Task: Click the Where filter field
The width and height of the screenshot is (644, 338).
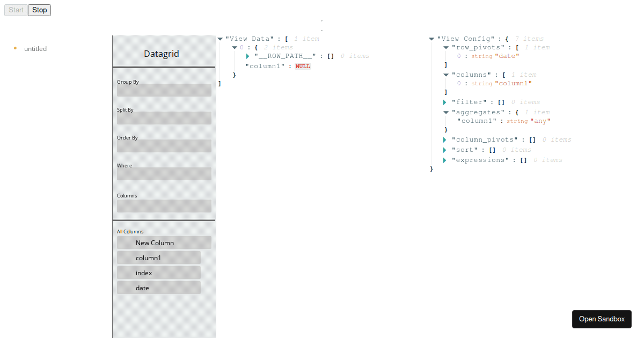Action: [x=164, y=173]
